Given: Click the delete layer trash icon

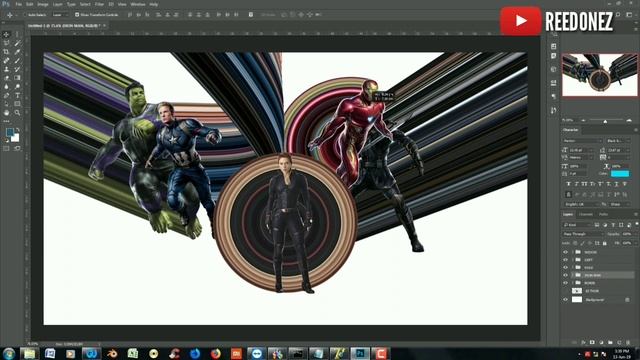Looking at the screenshot, I should coord(628,342).
